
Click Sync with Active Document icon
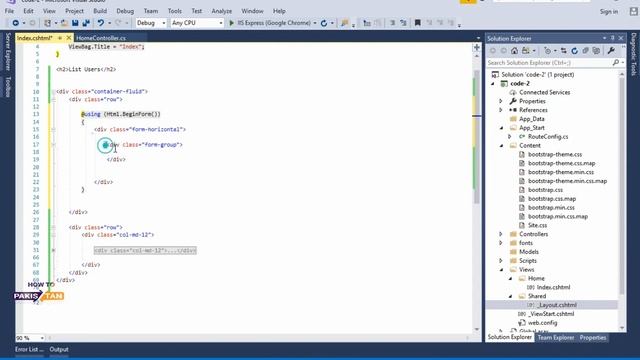564,51
